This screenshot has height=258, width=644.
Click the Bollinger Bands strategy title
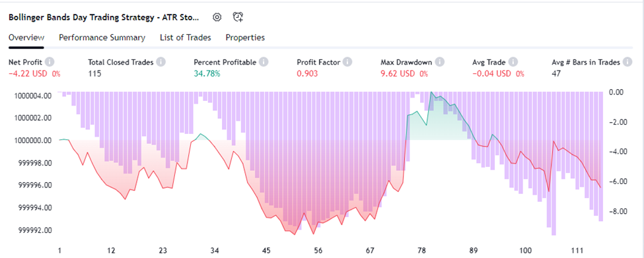point(104,17)
